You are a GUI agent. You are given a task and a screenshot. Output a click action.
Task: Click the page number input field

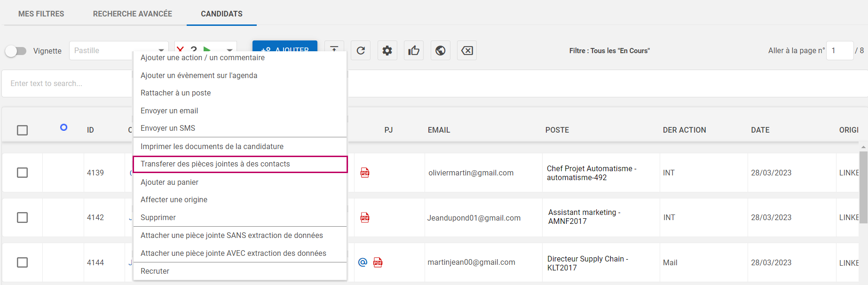pos(839,51)
